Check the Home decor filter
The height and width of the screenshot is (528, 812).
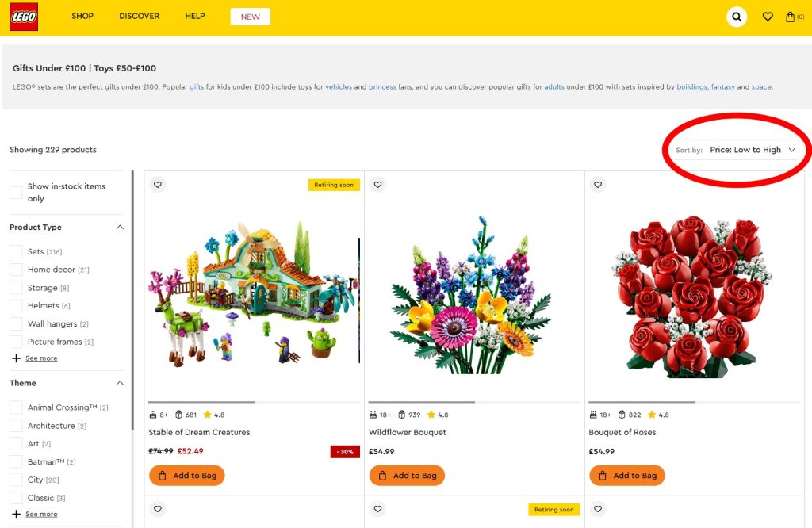coord(16,270)
